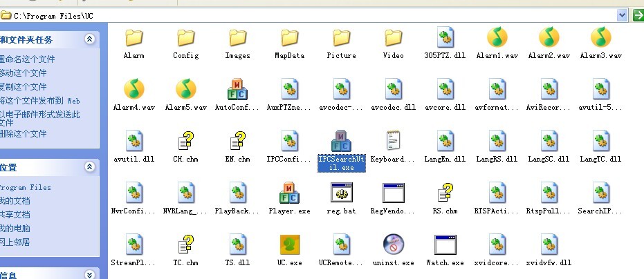
Task: Click 复制这个文件 copy link
Action: [23, 87]
